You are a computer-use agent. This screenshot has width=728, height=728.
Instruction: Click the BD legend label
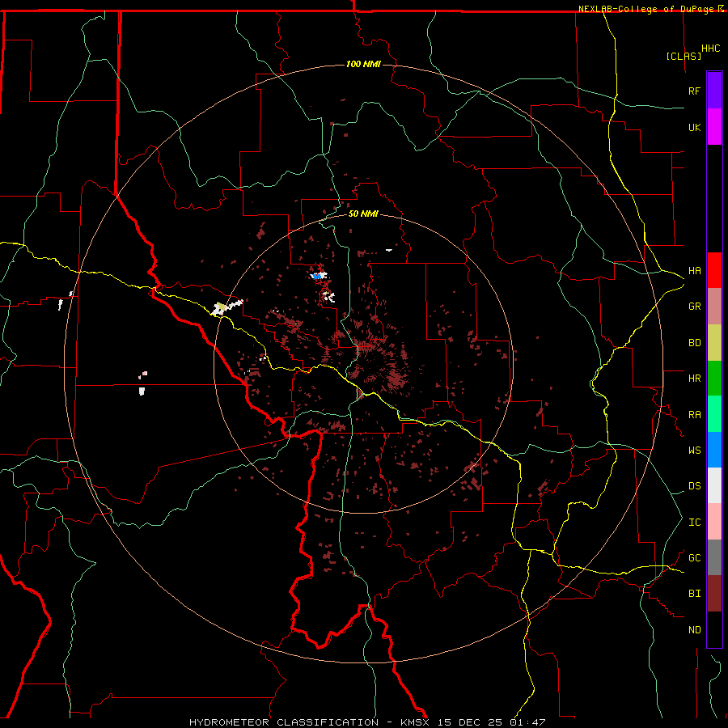pyautogui.click(x=694, y=343)
